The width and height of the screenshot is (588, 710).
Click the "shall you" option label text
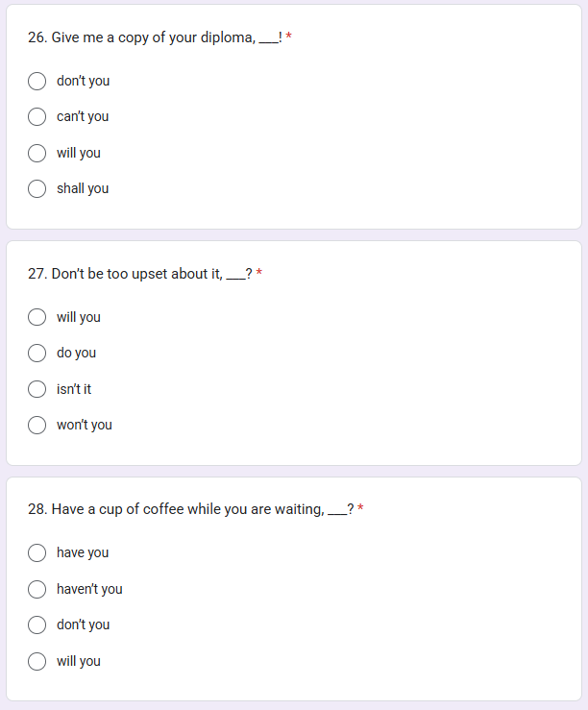click(83, 189)
